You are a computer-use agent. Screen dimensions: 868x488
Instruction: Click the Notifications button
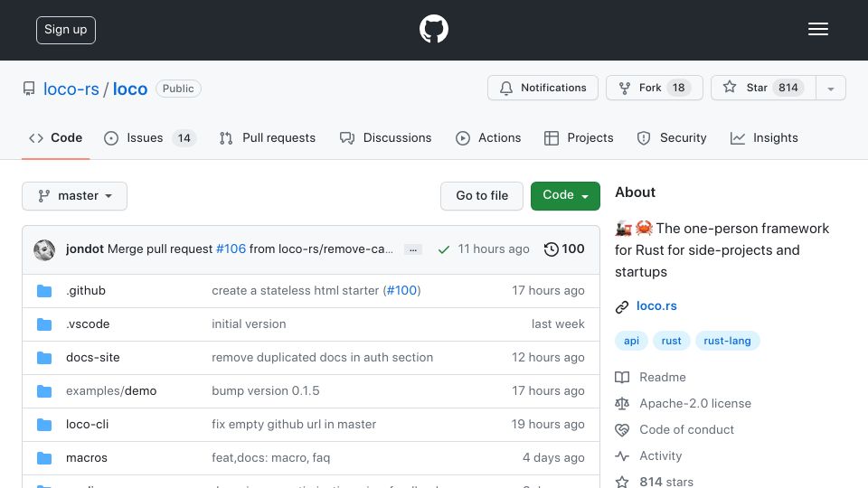tap(542, 88)
